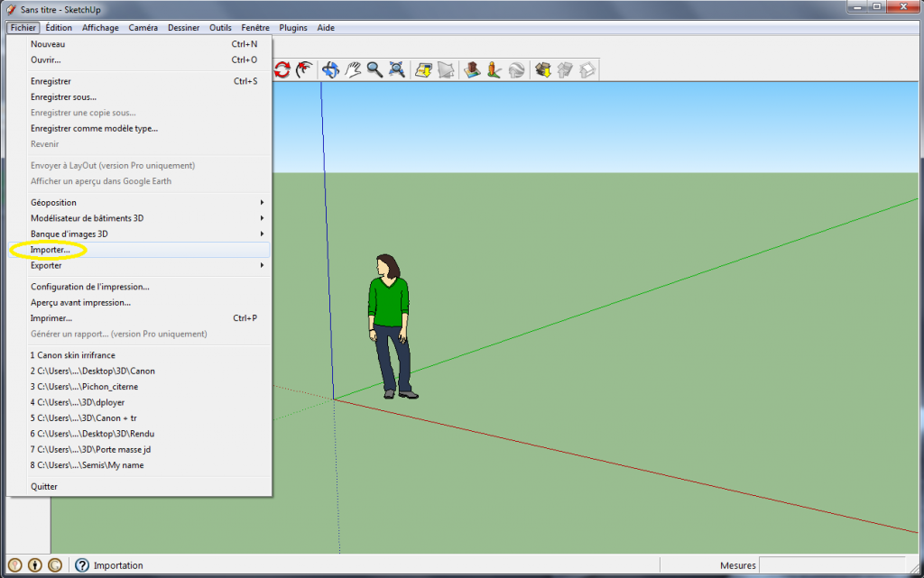
Task: Select Imprimer... menu entry
Action: coord(139,318)
